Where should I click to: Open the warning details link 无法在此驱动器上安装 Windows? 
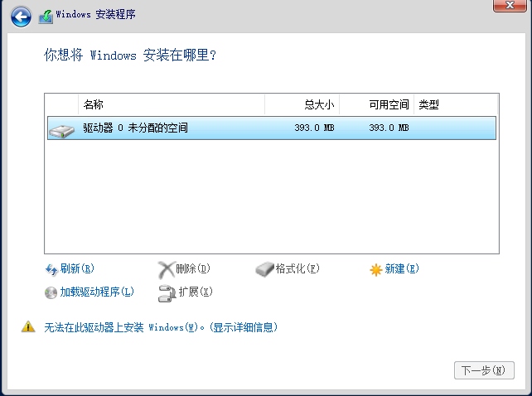pyautogui.click(x=161, y=327)
